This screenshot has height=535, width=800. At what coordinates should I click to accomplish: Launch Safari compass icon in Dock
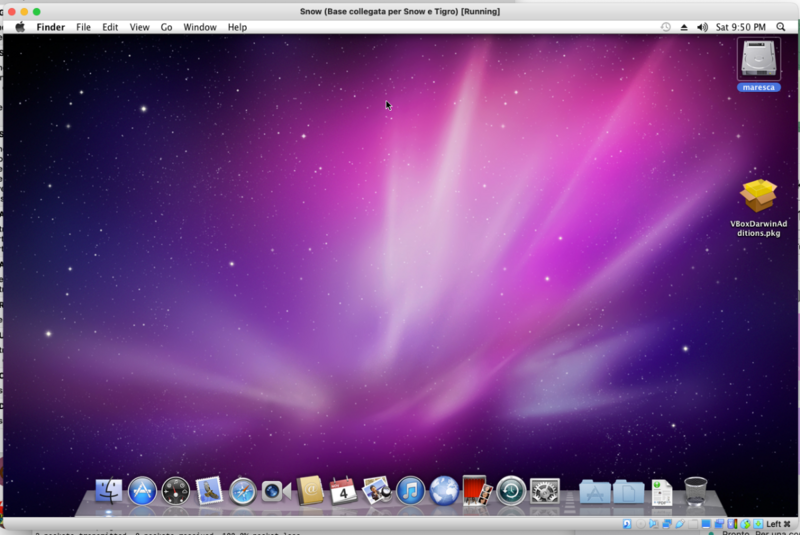(243, 490)
